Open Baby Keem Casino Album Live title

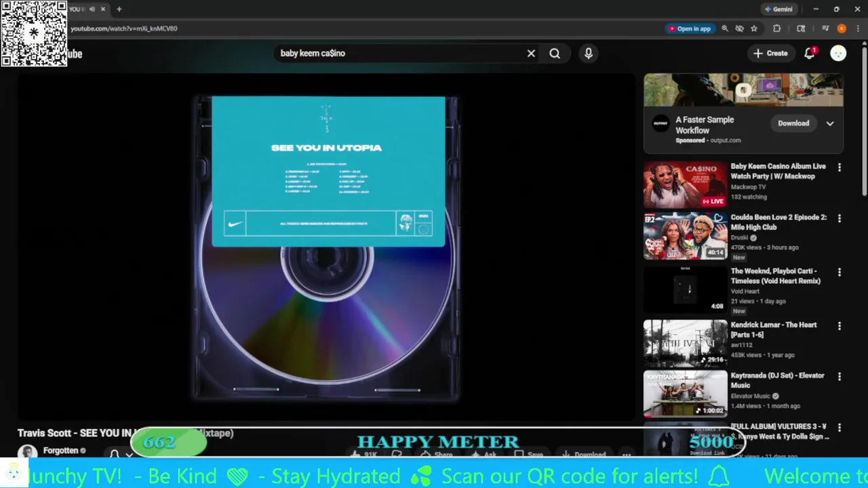(778, 171)
